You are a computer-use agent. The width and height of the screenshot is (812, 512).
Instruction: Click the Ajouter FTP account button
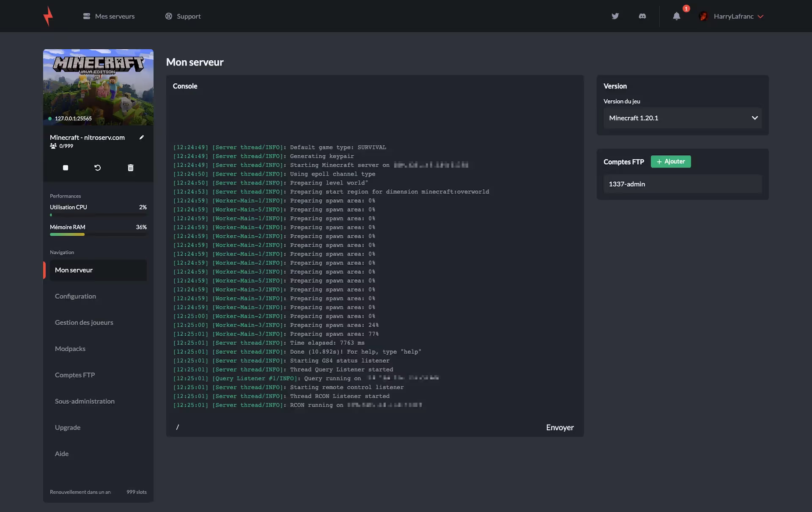point(671,162)
